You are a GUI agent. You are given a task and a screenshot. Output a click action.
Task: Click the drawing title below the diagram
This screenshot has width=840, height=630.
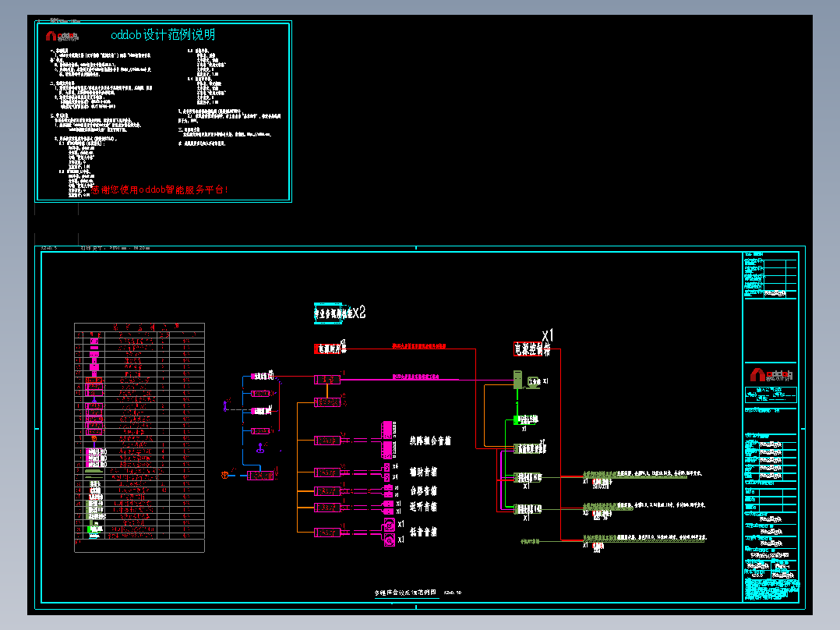405,593
